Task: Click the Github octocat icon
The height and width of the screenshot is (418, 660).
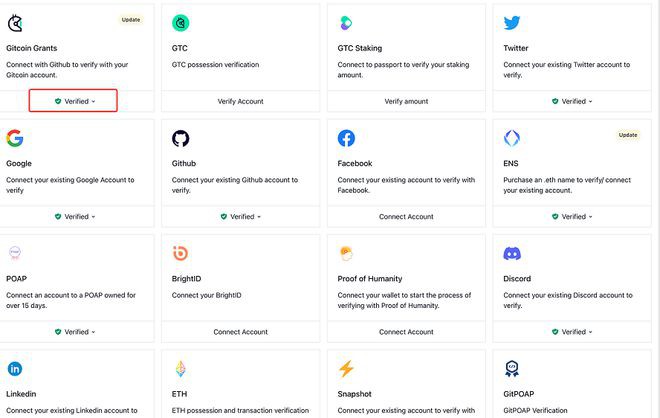Action: pos(181,138)
